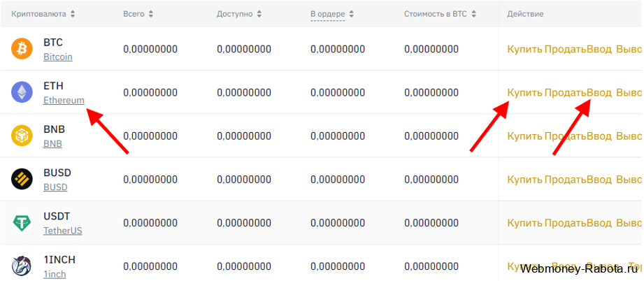Click the Вывод link in BUSD row

pos(629,180)
